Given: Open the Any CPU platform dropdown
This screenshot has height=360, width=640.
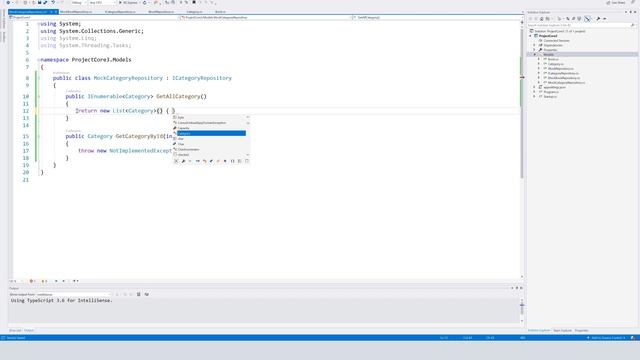Looking at the screenshot, I should (101, 2).
